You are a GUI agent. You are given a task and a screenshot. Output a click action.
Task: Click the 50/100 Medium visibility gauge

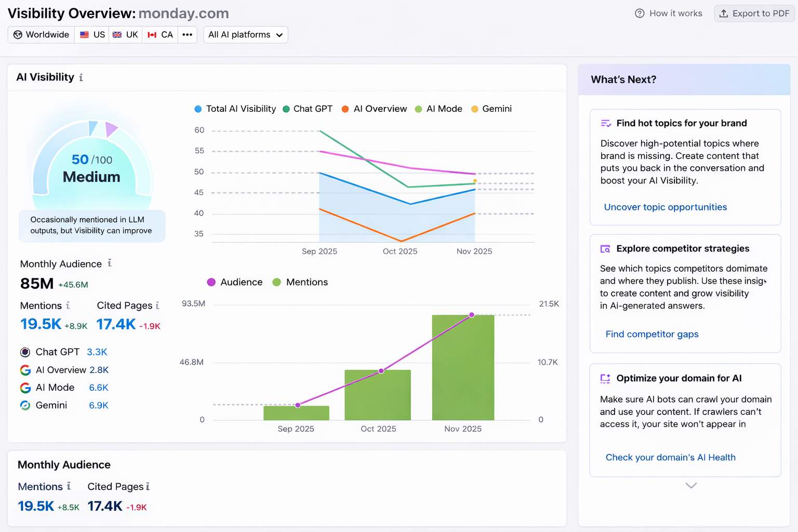pyautogui.click(x=92, y=166)
